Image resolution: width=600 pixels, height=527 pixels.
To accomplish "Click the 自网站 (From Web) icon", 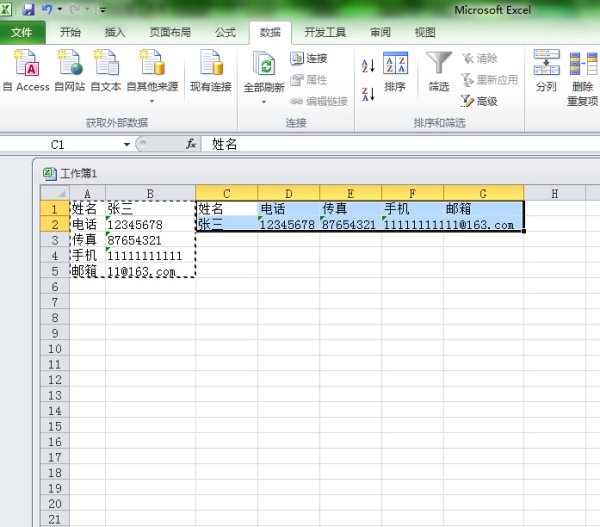I will point(70,70).
